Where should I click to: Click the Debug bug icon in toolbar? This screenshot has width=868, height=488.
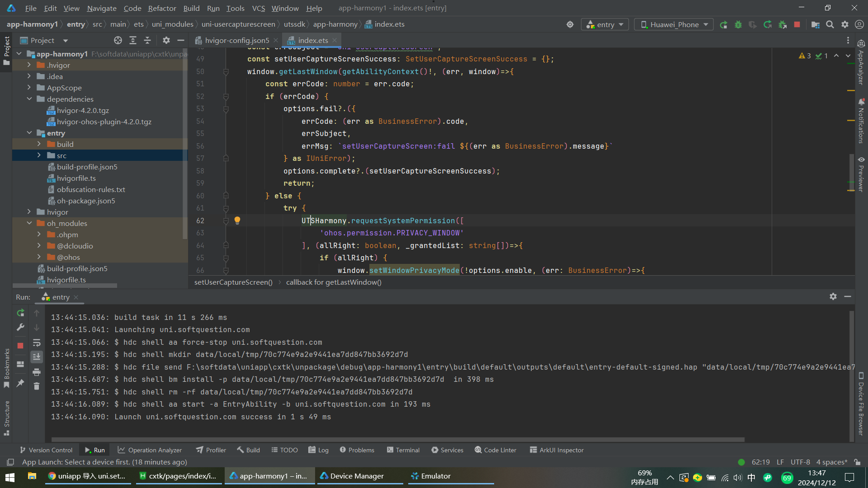coord(738,24)
